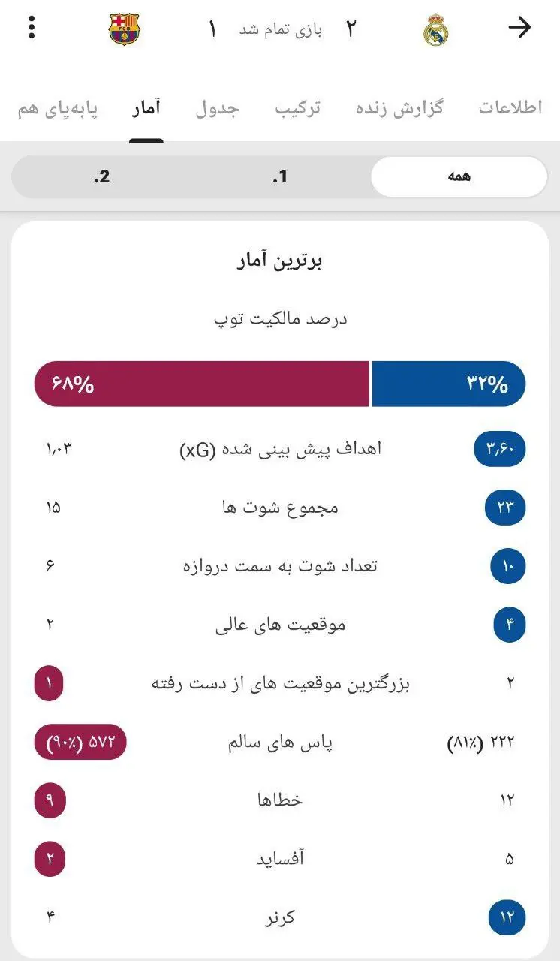The width and height of the screenshot is (560, 961).
Task: Click Barcelona's corners badge ۱۲
Action: [507, 916]
